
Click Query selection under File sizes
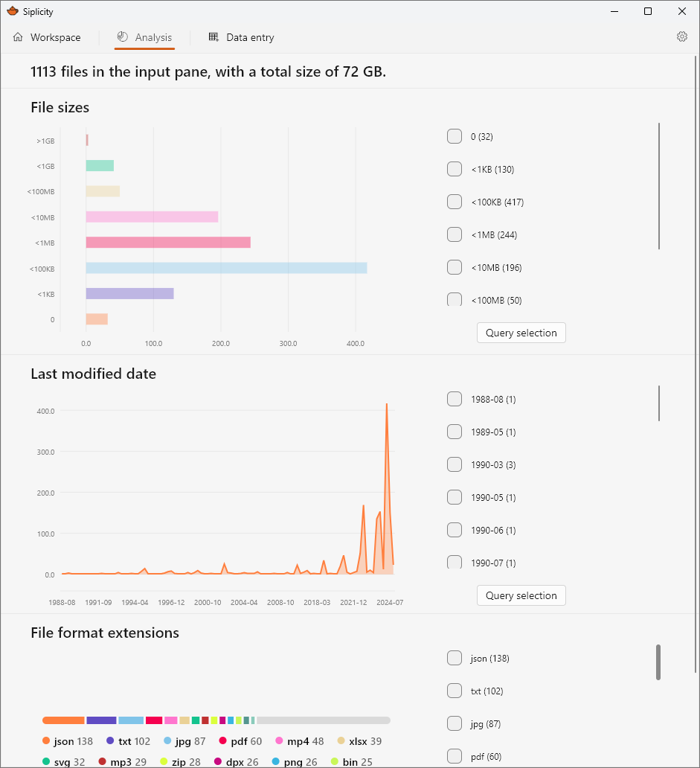click(521, 333)
